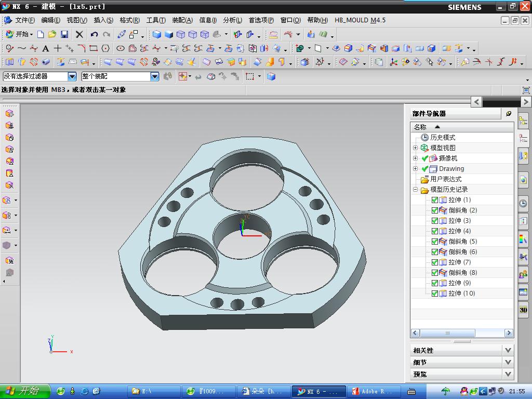This screenshot has width=532, height=399.
Task: Click the first cube icon on left sidebar
Action: click(x=9, y=114)
